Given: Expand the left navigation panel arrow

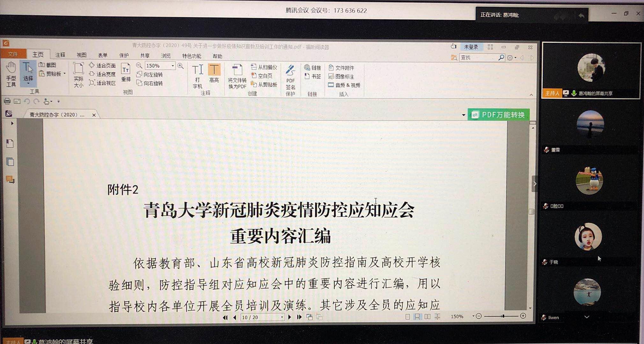Looking at the screenshot, I should tap(12, 123).
